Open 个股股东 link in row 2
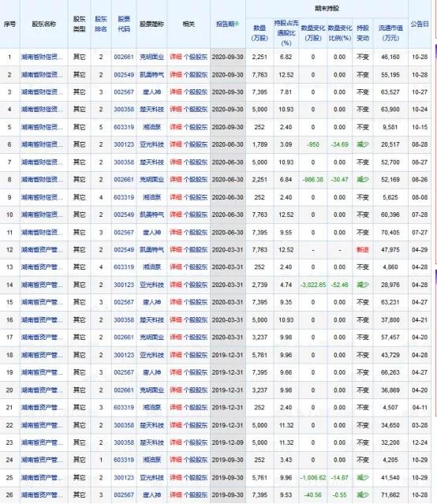The width and height of the screenshot is (437, 504). 196,75
